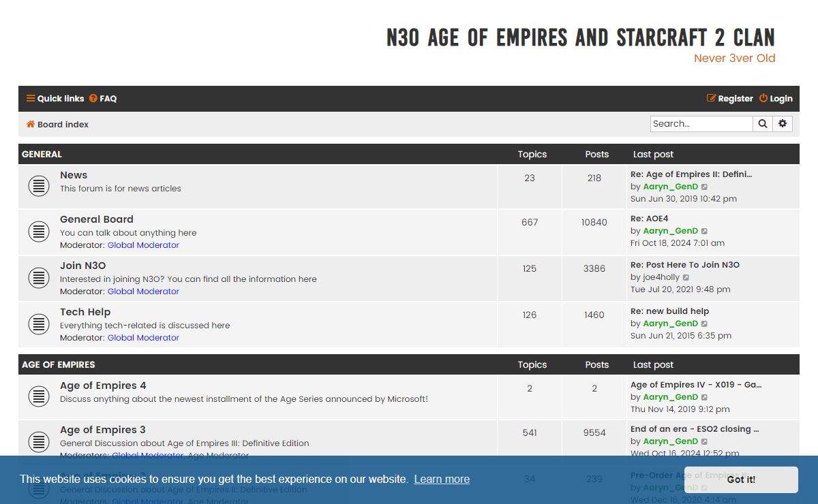Click Age of Empires 3 posts count 9554
Image resolution: width=818 pixels, height=504 pixels.
[594, 432]
